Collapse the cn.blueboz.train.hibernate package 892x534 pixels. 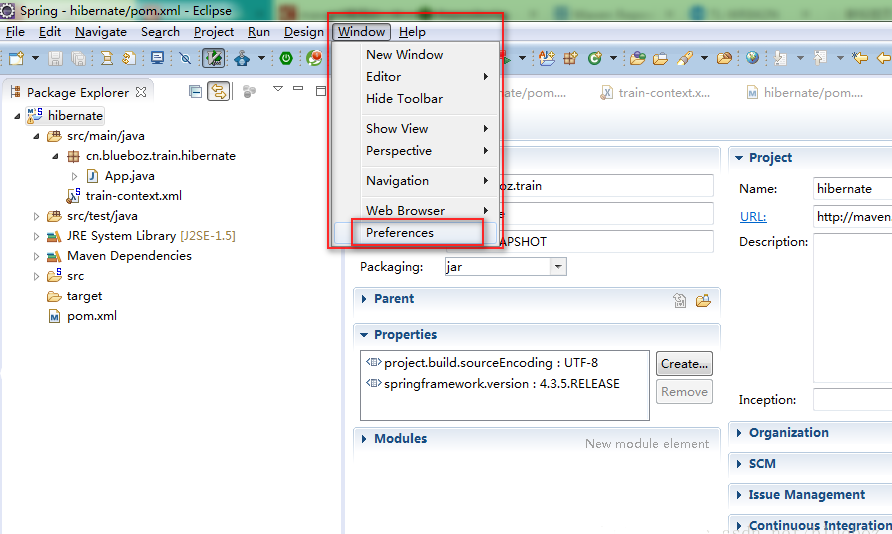[55, 156]
